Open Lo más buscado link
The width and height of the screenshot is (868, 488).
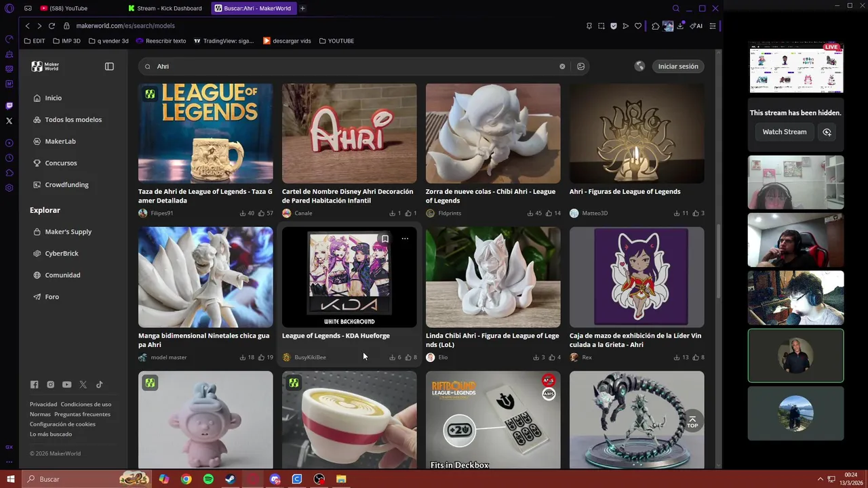click(51, 434)
